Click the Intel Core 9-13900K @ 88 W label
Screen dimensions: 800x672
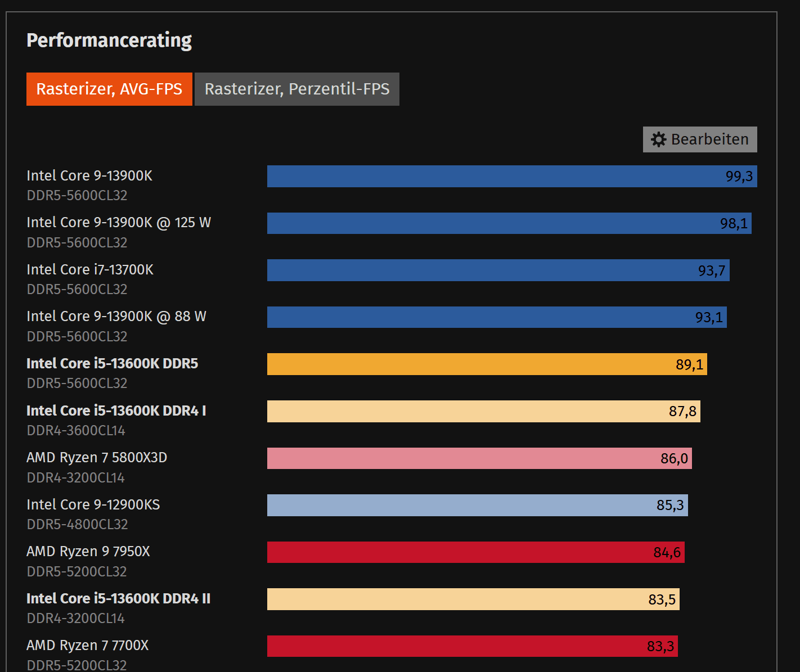pos(116,317)
